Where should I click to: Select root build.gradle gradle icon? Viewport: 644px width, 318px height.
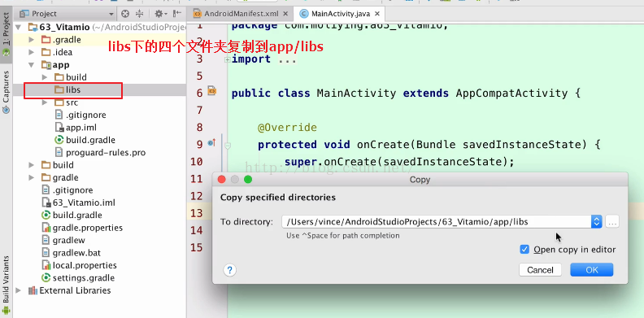(46, 215)
